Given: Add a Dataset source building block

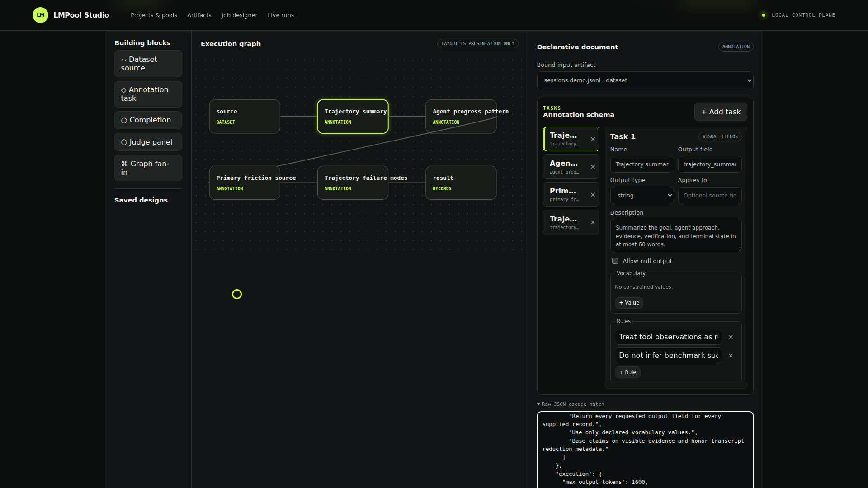Looking at the screenshot, I should [148, 64].
